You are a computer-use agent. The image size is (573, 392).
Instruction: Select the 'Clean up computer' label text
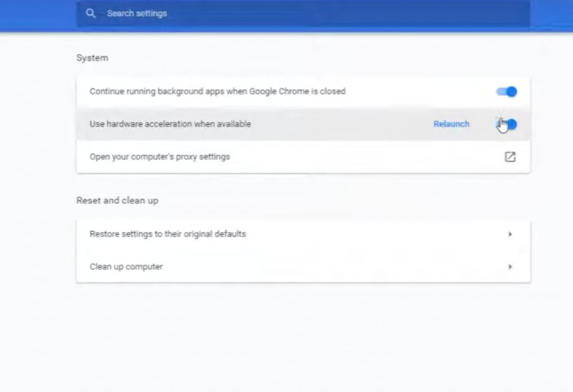point(126,267)
